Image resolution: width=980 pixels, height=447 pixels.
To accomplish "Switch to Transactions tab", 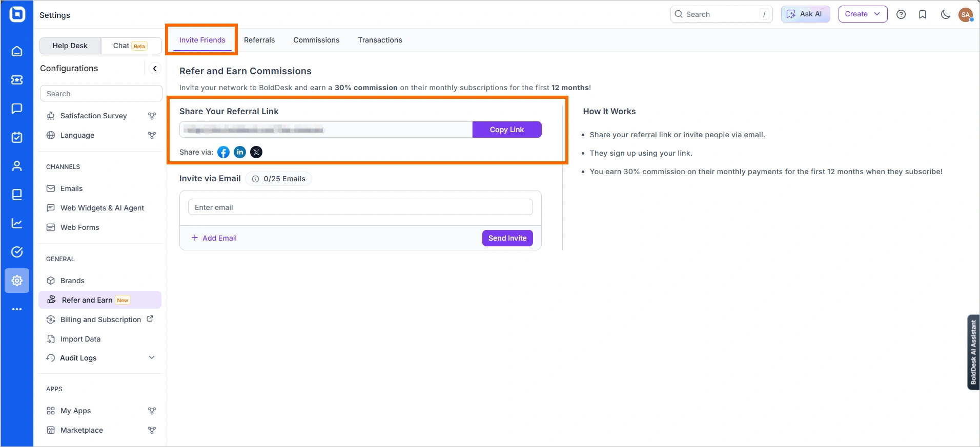I will click(x=380, y=40).
